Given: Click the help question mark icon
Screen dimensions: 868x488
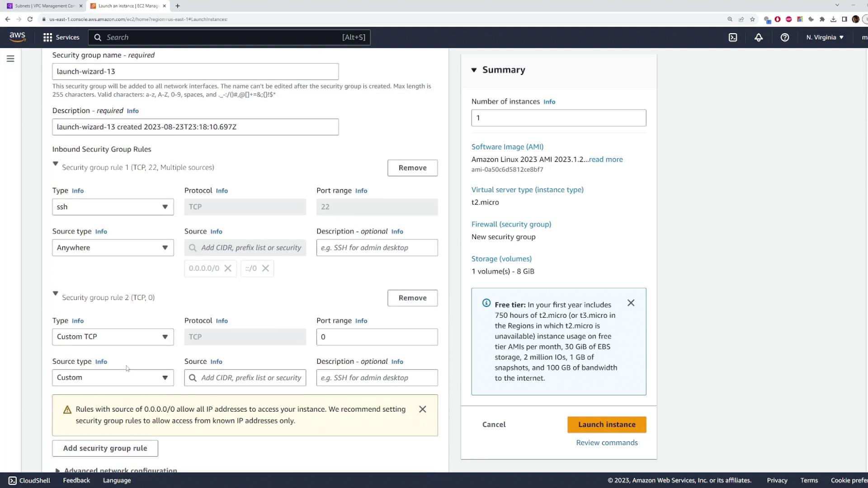Looking at the screenshot, I should pyautogui.click(x=785, y=38).
